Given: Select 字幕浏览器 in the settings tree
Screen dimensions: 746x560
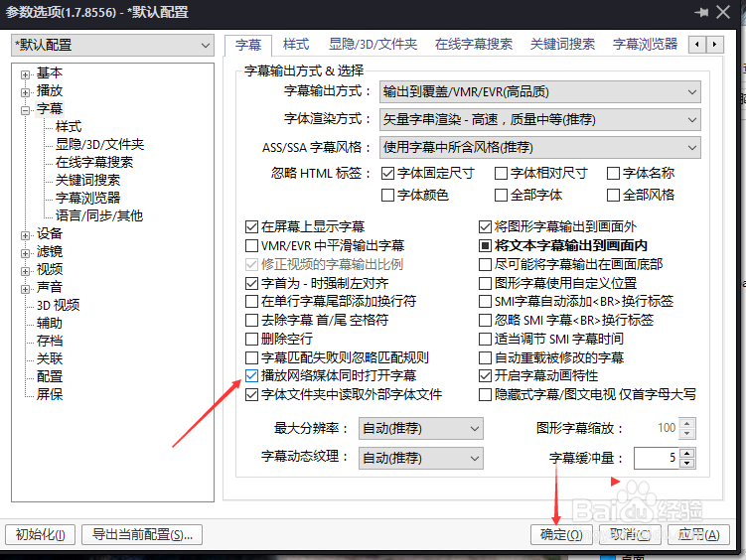Looking at the screenshot, I should pyautogui.click(x=88, y=199).
